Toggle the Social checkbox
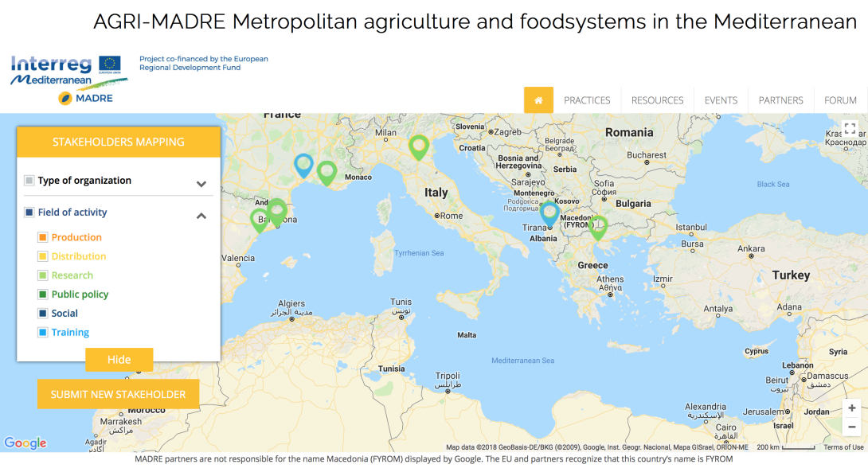 click(43, 313)
